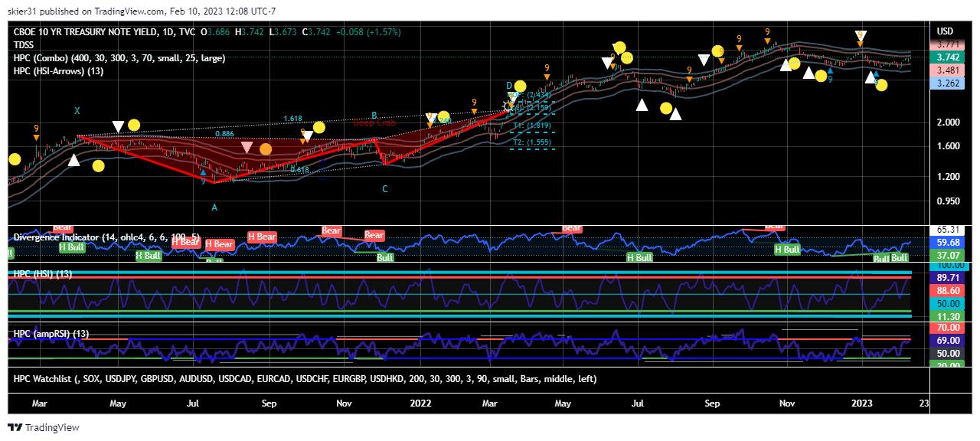Click the 2023 label on time axis
Screen dimensions: 980x441
863,402
